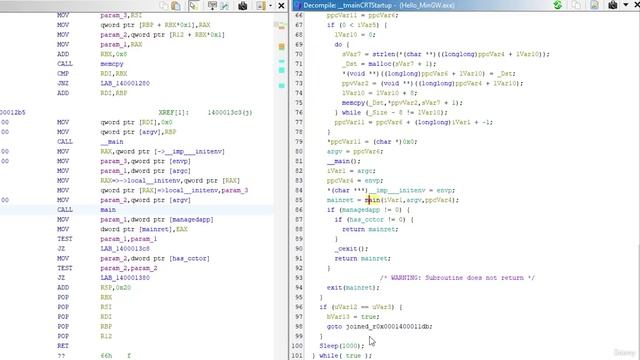Select the CALL __main instruction
Screen dimensions: 640x360
[x=90, y=142]
